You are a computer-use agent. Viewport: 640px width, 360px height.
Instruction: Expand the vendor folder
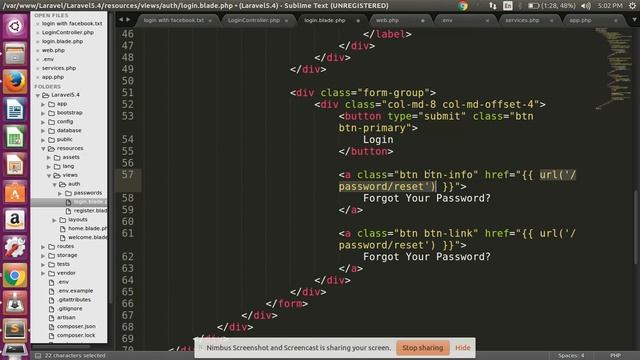pos(43,273)
